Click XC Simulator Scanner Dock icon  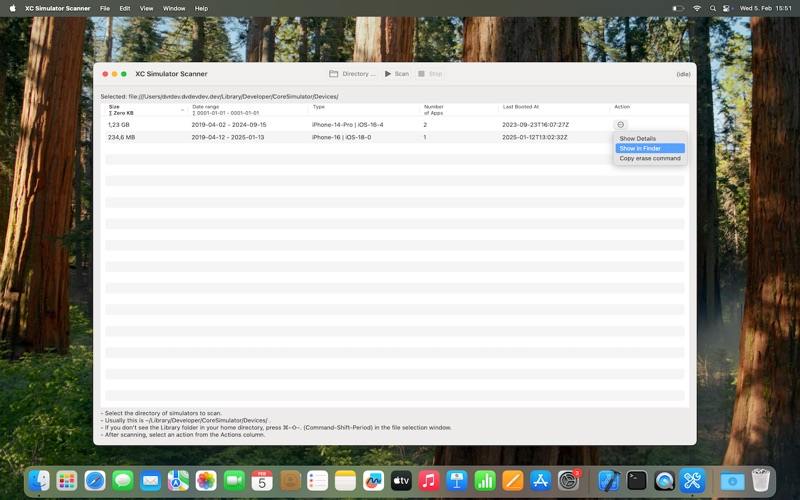[x=692, y=481]
